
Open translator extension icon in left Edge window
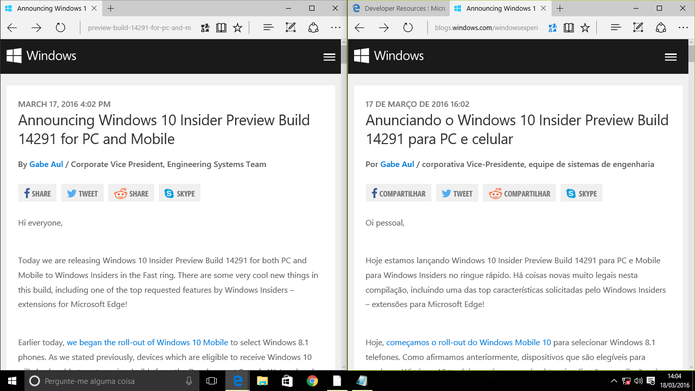click(205, 28)
